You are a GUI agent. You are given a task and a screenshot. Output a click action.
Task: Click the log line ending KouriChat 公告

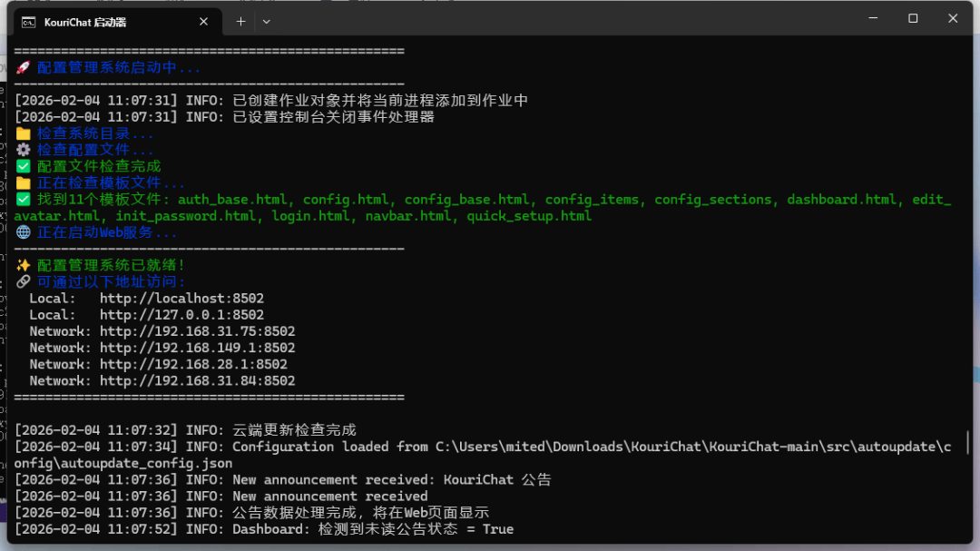pos(283,479)
